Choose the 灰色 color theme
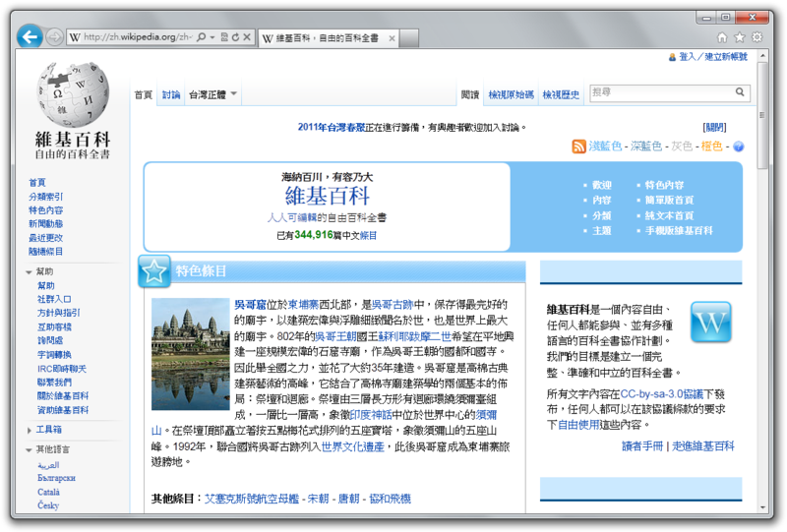Viewport: 787px width, 532px height. click(682, 147)
